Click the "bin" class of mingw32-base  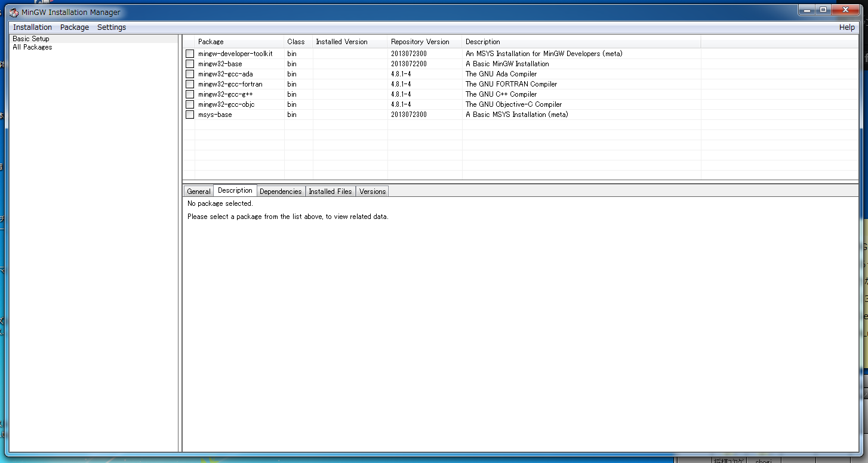(292, 64)
